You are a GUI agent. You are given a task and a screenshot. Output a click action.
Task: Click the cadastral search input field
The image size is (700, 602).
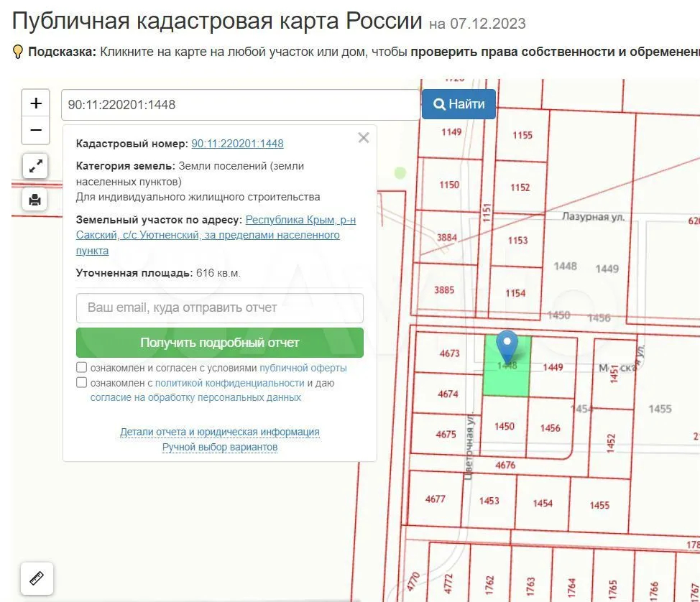click(240, 105)
